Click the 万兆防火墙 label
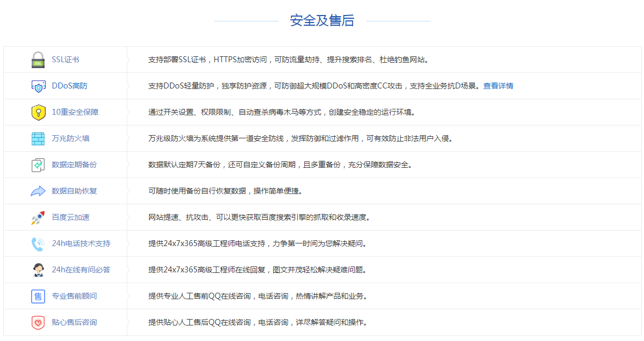This screenshot has height=341, width=644. 71,138
